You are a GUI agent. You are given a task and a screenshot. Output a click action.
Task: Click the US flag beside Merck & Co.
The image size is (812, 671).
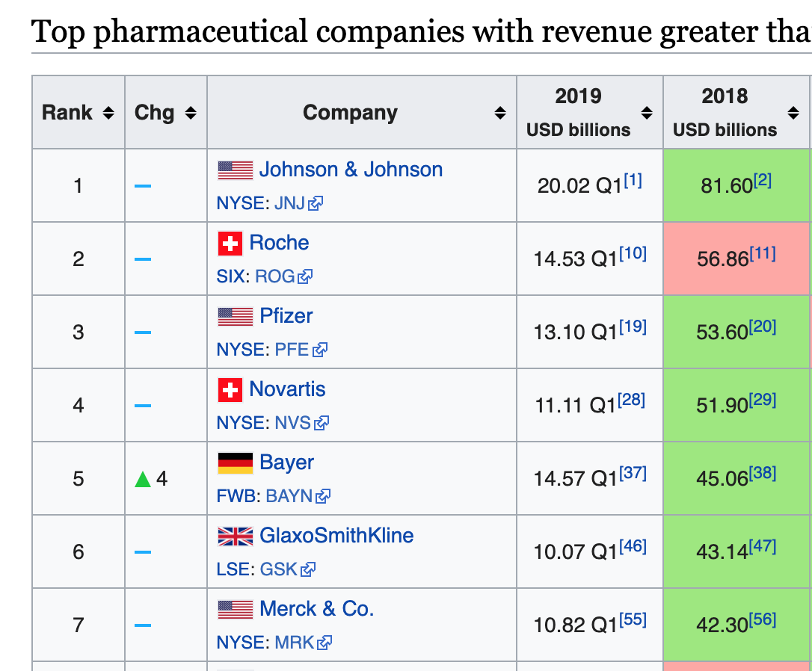[235, 610]
